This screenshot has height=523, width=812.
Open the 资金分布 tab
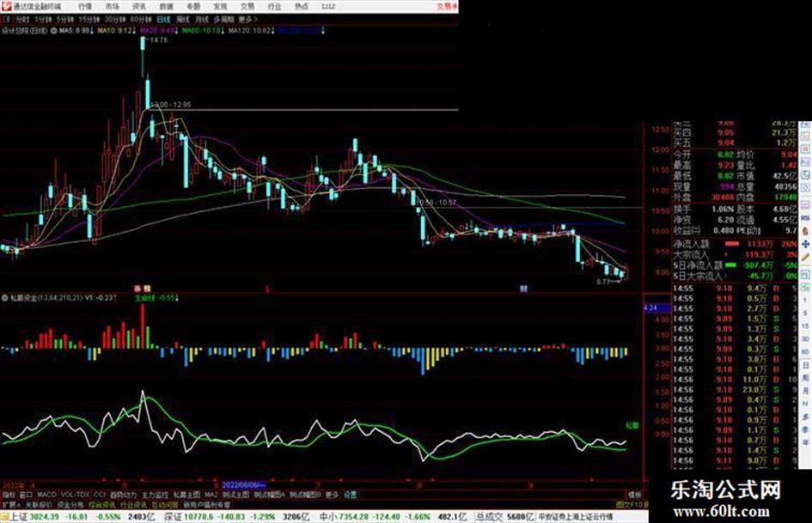[x=70, y=504]
